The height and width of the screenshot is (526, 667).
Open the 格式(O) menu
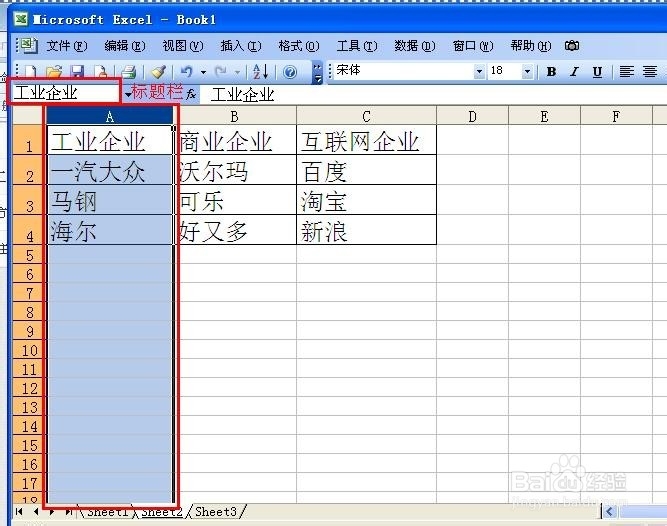(x=299, y=45)
